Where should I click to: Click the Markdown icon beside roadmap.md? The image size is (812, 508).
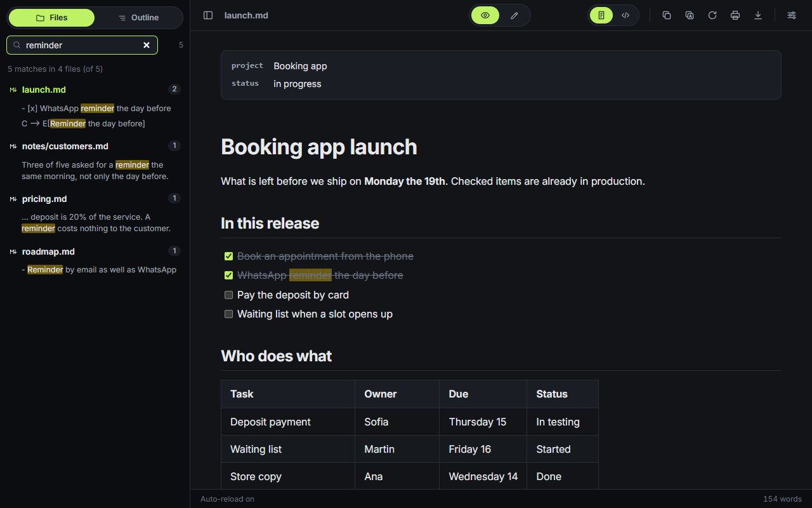(13, 252)
